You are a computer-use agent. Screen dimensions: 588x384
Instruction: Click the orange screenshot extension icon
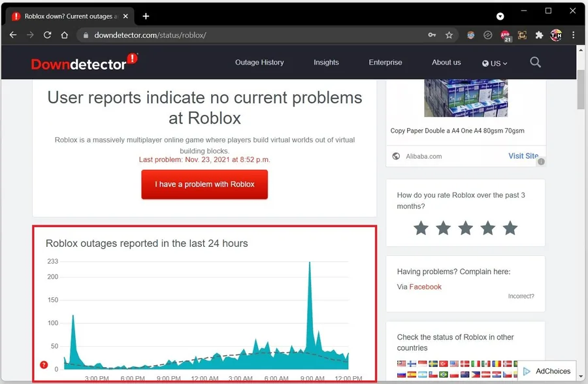click(x=522, y=35)
